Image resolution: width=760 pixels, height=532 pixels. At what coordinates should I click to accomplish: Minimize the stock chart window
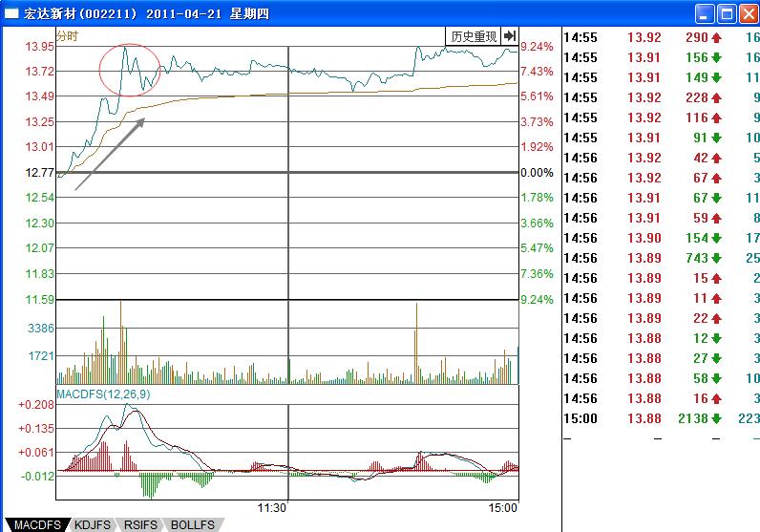point(703,13)
